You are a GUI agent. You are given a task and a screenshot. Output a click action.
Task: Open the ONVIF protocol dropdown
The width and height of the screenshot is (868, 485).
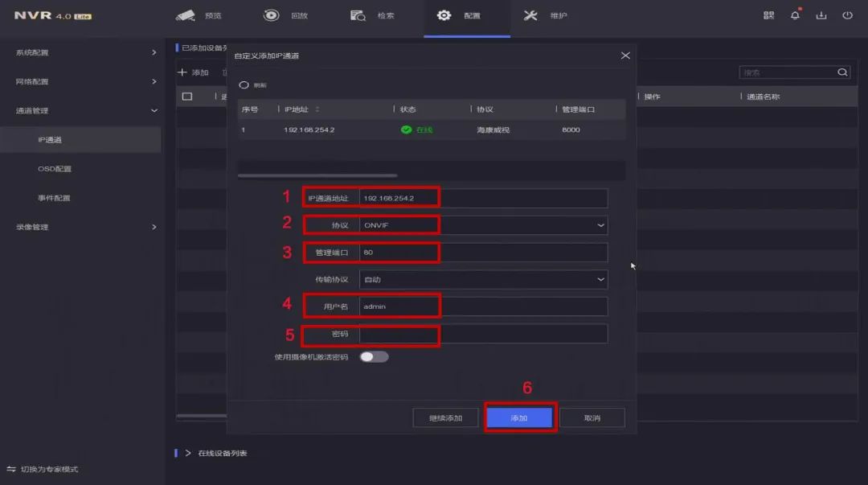(483, 225)
